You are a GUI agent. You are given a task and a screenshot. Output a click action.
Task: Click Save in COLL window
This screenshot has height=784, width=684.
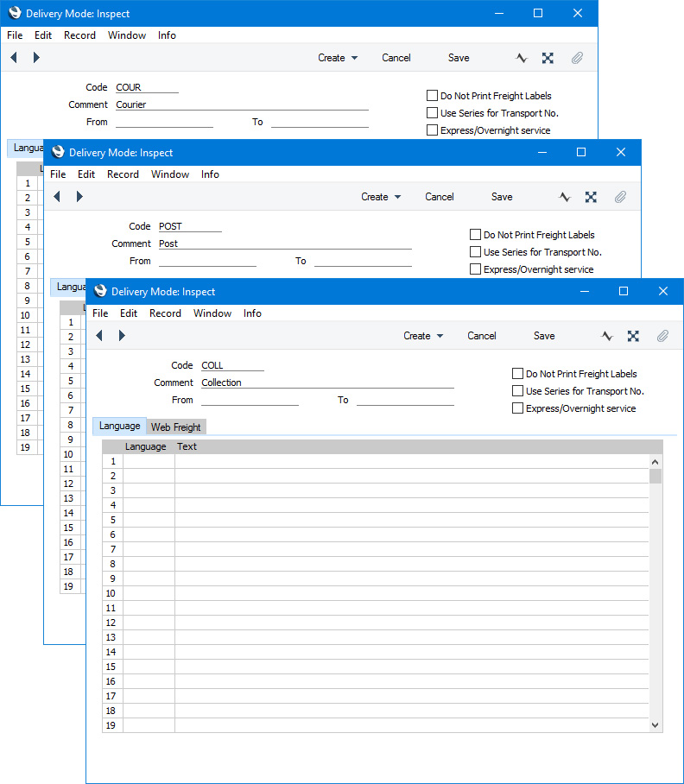[544, 336]
